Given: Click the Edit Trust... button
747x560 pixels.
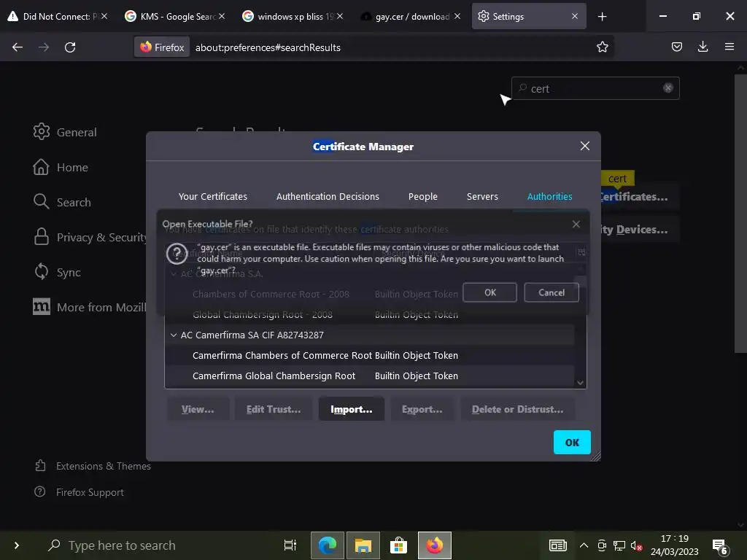Looking at the screenshot, I should 274,409.
